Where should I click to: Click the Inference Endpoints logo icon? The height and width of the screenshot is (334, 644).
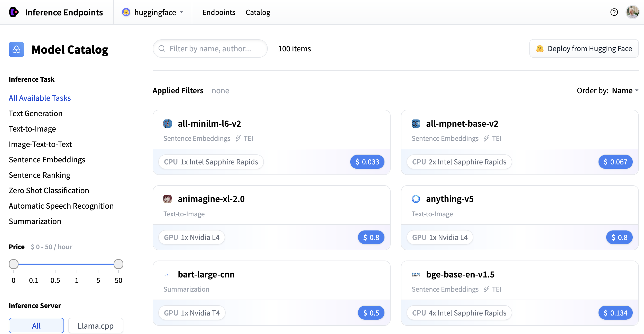coord(14,12)
